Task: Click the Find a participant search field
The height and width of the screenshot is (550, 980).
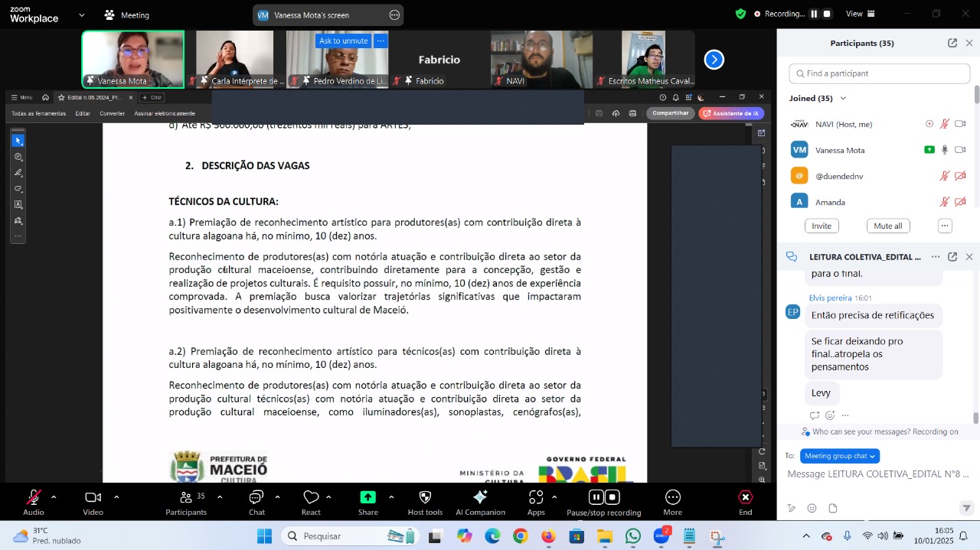Action: point(880,74)
